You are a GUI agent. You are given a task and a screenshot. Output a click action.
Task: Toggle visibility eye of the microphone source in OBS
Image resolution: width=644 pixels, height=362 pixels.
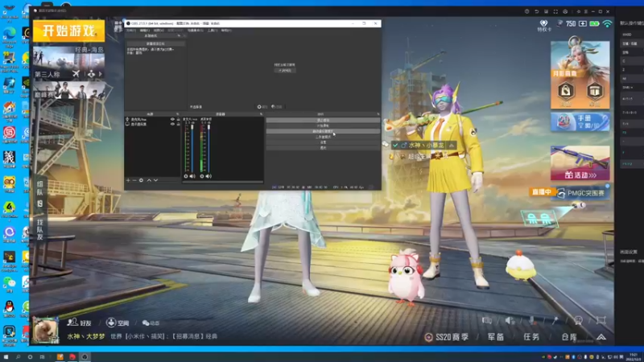coord(172,119)
